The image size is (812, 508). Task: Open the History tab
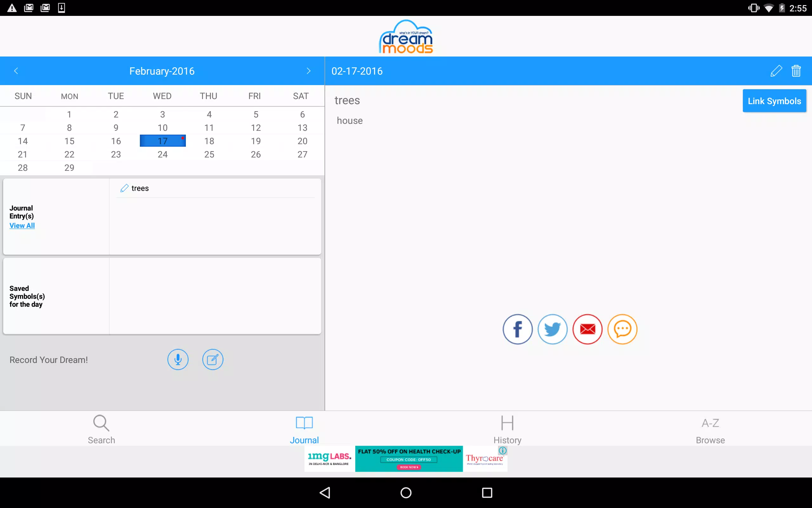click(507, 429)
